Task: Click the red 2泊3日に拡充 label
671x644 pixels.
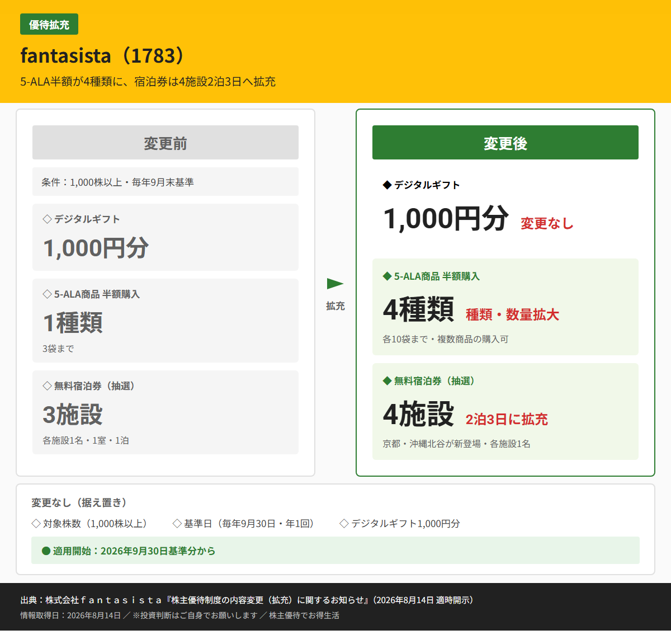Action: click(x=507, y=419)
